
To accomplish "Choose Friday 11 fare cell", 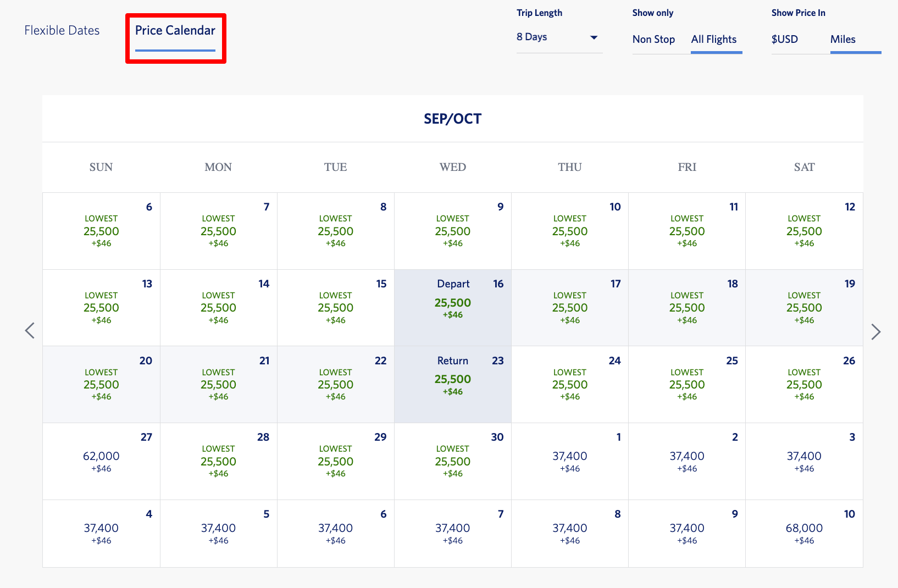I will [687, 231].
